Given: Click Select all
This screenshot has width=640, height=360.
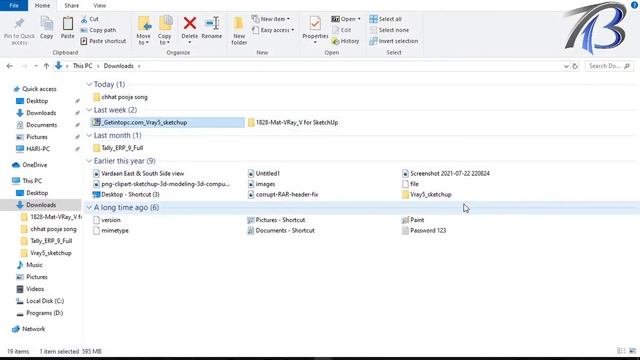Looking at the screenshot, I should (x=385, y=19).
